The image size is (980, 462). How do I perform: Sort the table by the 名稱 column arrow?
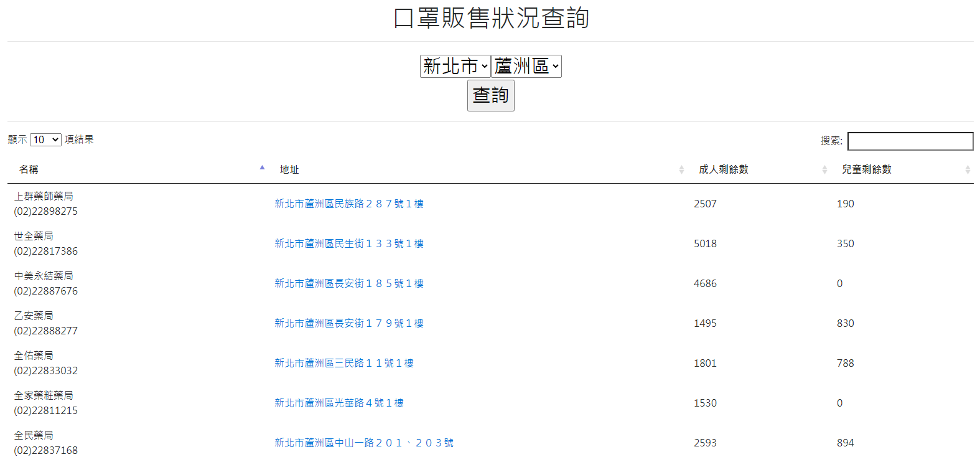click(262, 168)
